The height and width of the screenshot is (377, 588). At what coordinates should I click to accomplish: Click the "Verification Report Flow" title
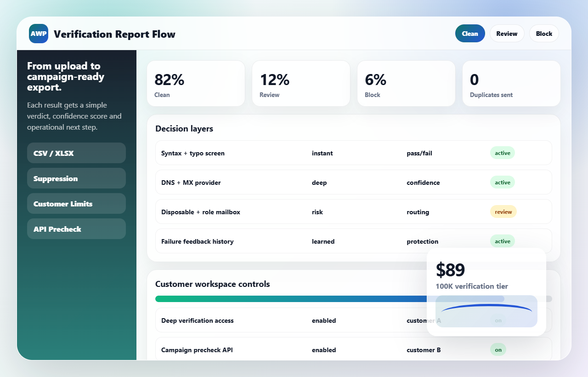(114, 34)
